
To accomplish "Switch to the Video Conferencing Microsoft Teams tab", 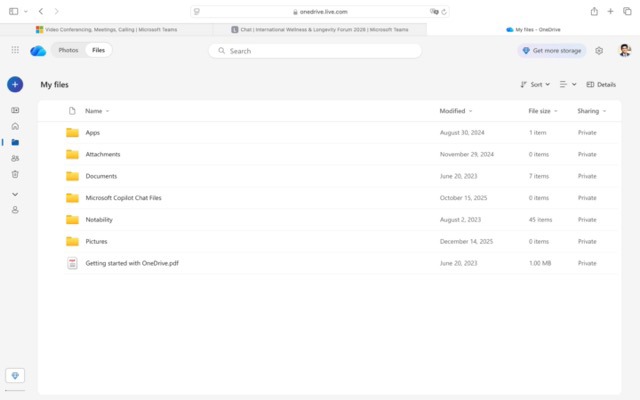I will pos(107,29).
